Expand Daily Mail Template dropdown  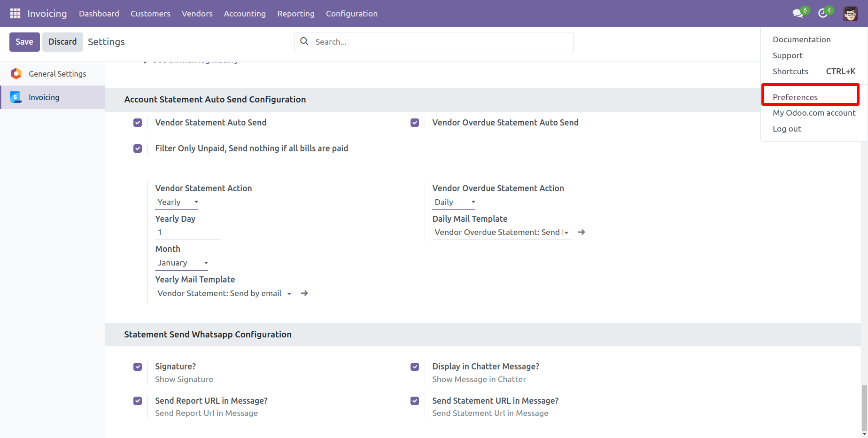click(566, 233)
